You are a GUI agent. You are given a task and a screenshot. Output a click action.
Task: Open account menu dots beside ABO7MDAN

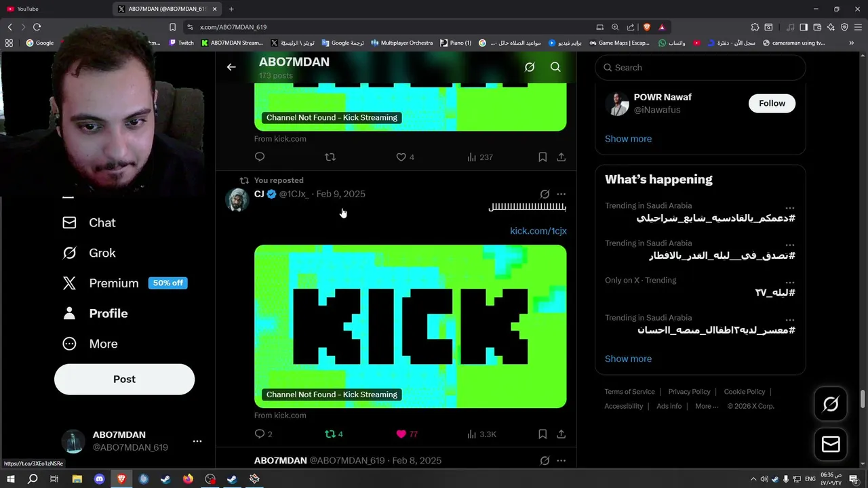click(x=197, y=441)
